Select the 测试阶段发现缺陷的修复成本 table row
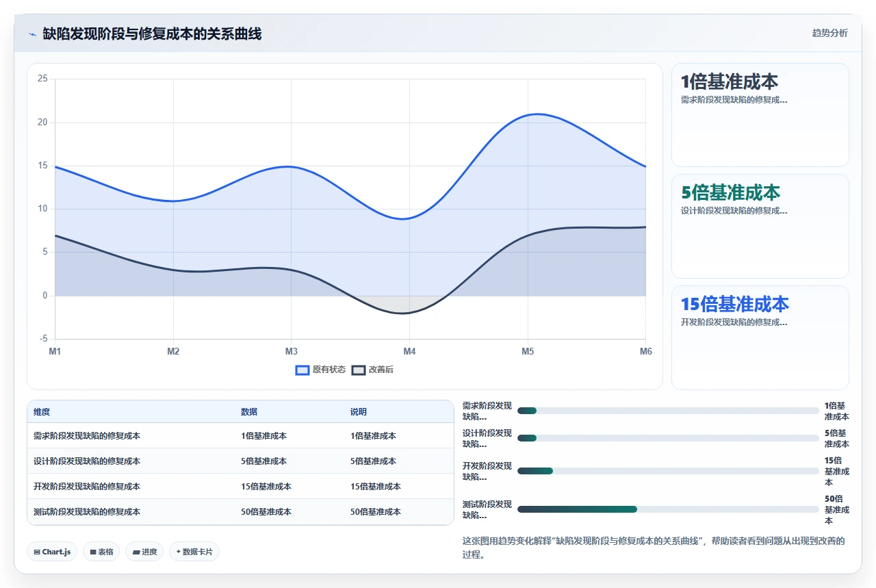 pyautogui.click(x=240, y=512)
